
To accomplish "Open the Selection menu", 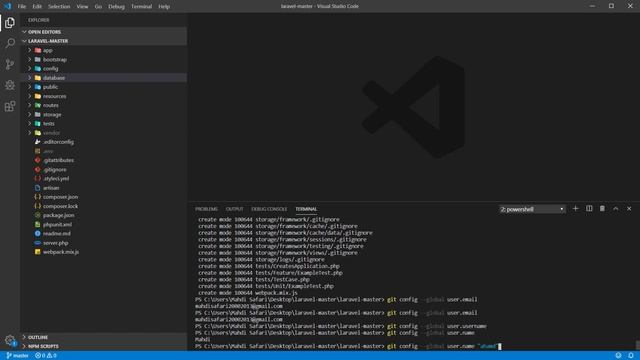I will coord(59,7).
